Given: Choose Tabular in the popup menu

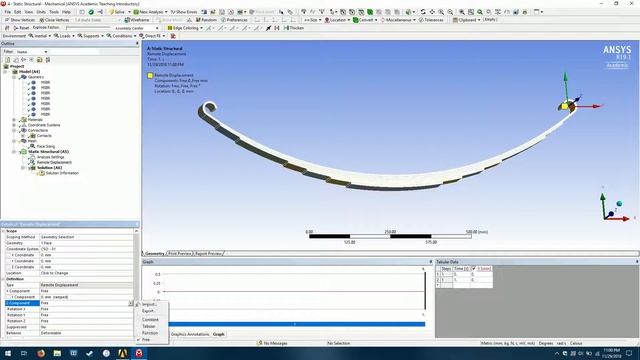Looking at the screenshot, I should click(x=149, y=326).
